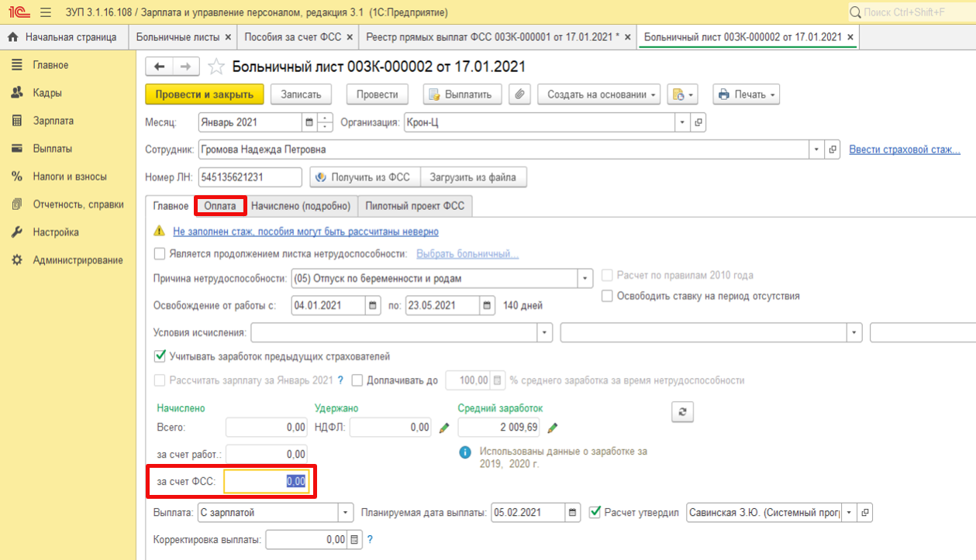The image size is (976, 560).
Task: Click 'Провести и закрыть' button
Action: click(205, 94)
